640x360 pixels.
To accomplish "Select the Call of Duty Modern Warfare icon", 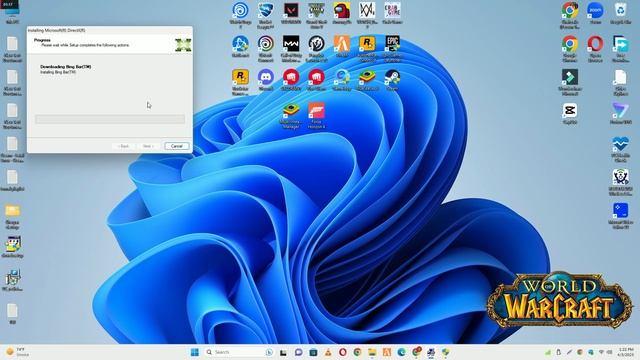I will (291, 47).
